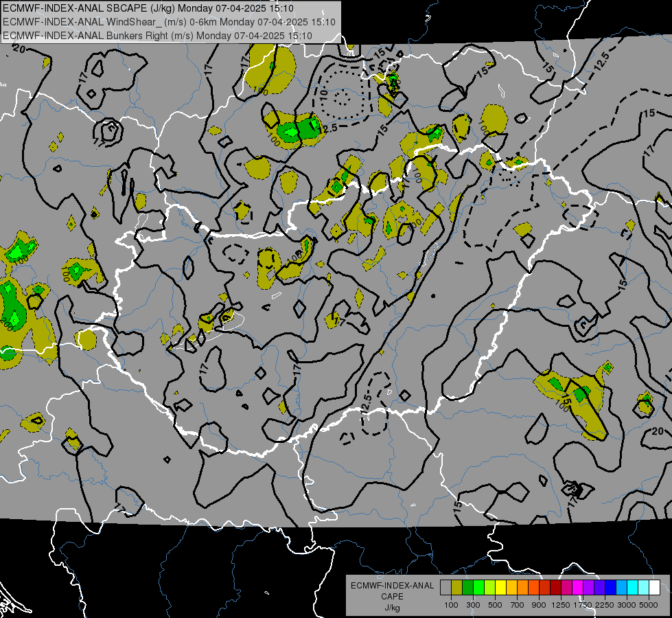
Task: Click the legend scale value 700
Action: (x=517, y=605)
